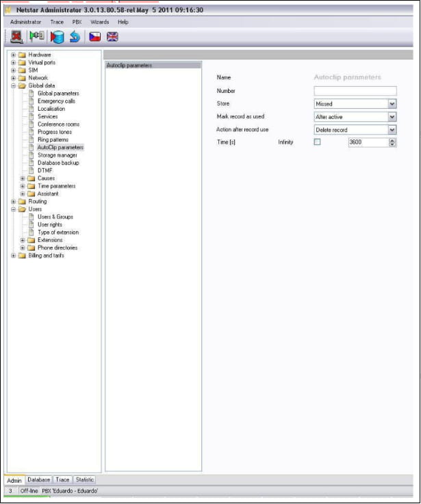Click the Time value field showing 3600
Image resolution: width=421 pixels, height=504 pixels.
pyautogui.click(x=368, y=142)
